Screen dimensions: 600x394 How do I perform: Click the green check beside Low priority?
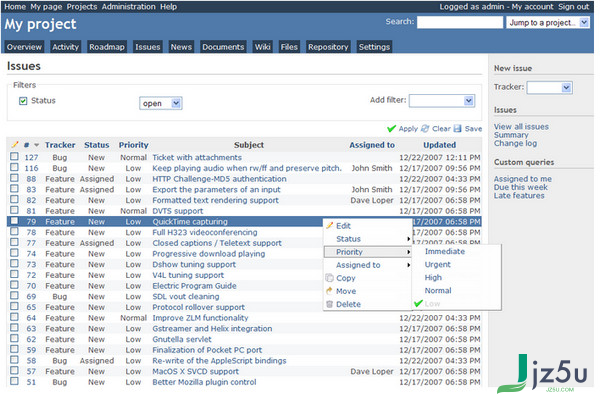(418, 303)
